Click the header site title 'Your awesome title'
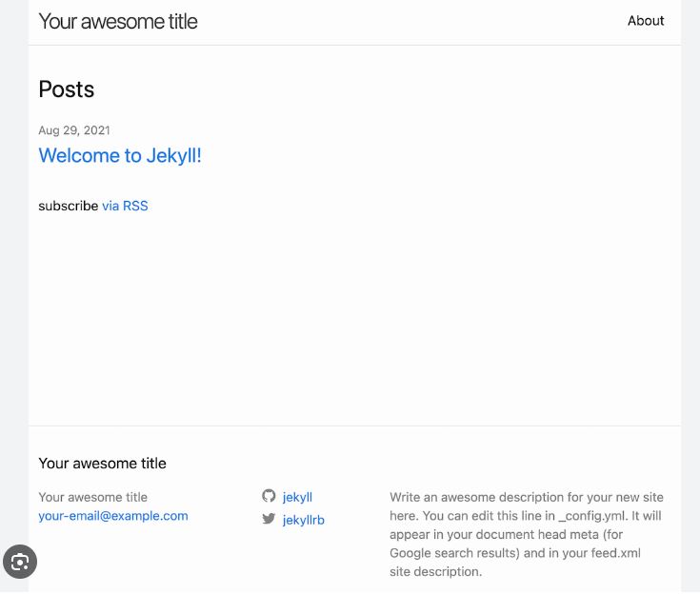 (x=118, y=21)
